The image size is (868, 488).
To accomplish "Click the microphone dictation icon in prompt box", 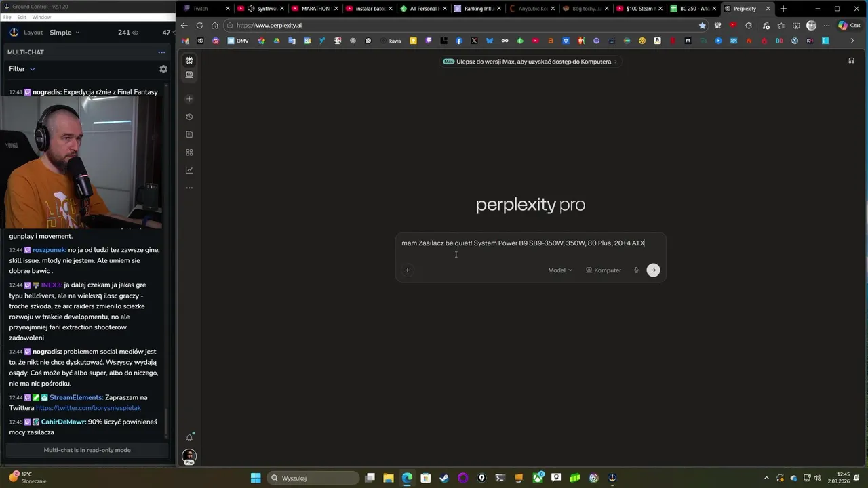I will pos(636,270).
